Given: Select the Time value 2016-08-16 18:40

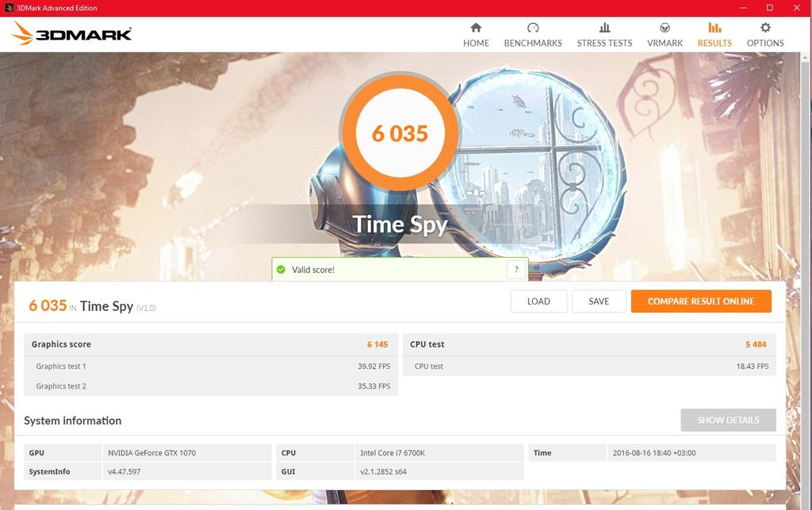Looking at the screenshot, I should 654,453.
